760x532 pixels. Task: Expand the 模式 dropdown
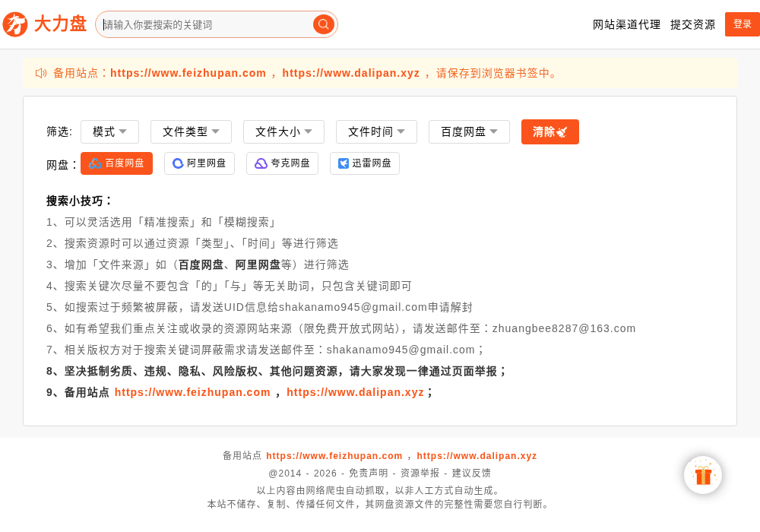[x=109, y=131]
